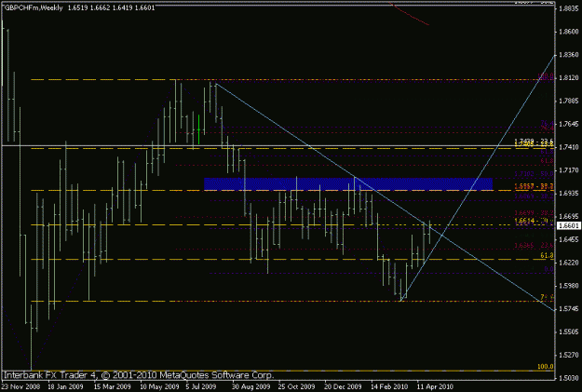
Task: Click the Interbank FX Trader 4 copyright text
Action: pos(139,375)
